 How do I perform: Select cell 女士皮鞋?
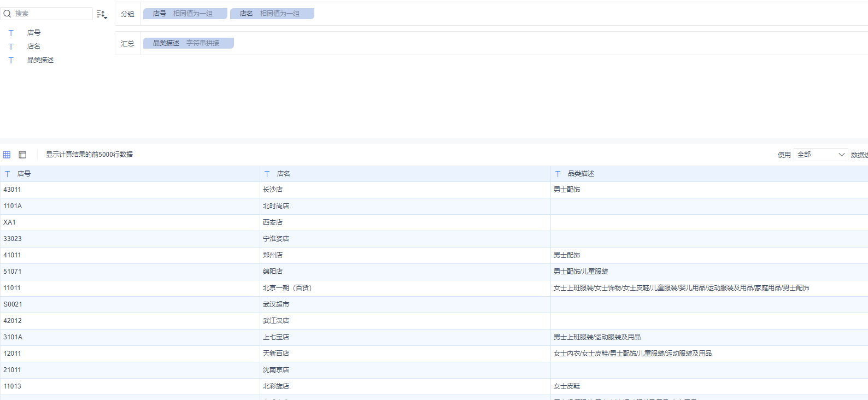[709, 386]
